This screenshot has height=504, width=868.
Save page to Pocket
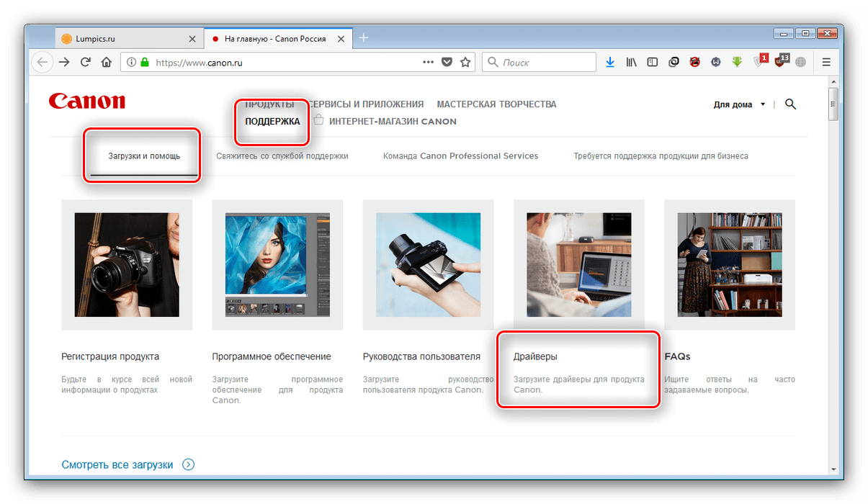pos(447,63)
